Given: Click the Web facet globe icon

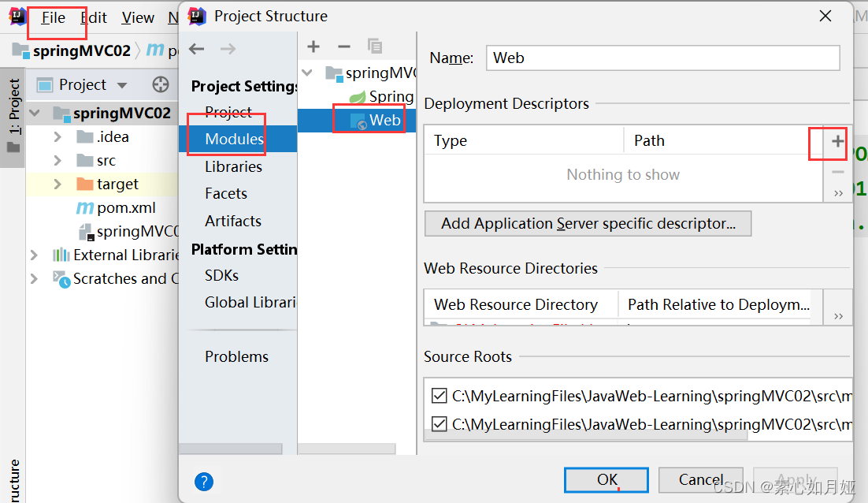Looking at the screenshot, I should click(x=358, y=121).
